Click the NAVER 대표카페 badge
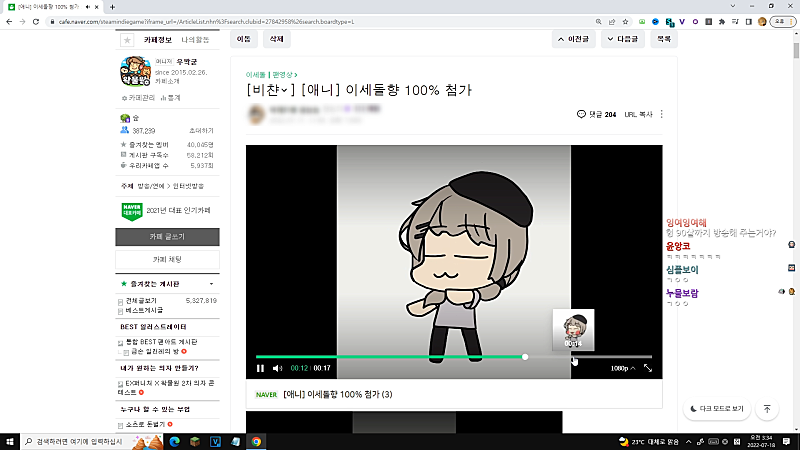 point(132,211)
